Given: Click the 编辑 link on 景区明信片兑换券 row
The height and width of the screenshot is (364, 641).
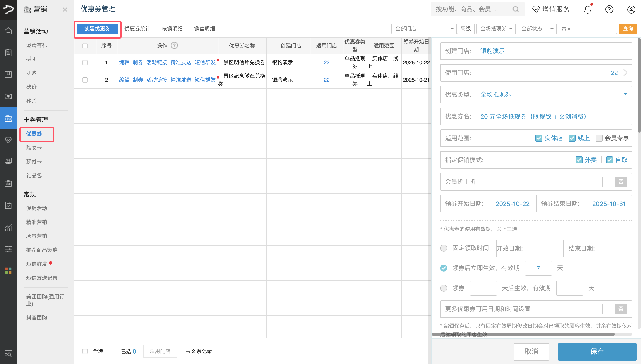Looking at the screenshot, I should [x=124, y=62].
